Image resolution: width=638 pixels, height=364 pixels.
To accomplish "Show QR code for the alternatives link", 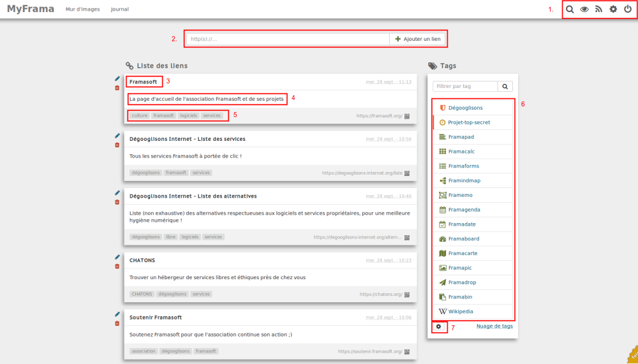I will (407, 237).
